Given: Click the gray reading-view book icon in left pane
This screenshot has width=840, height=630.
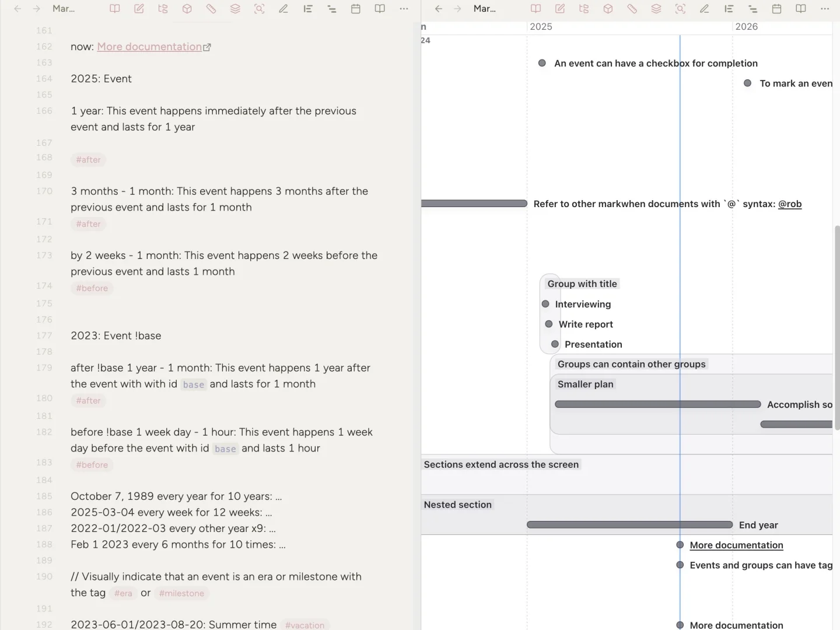Looking at the screenshot, I should (x=380, y=9).
